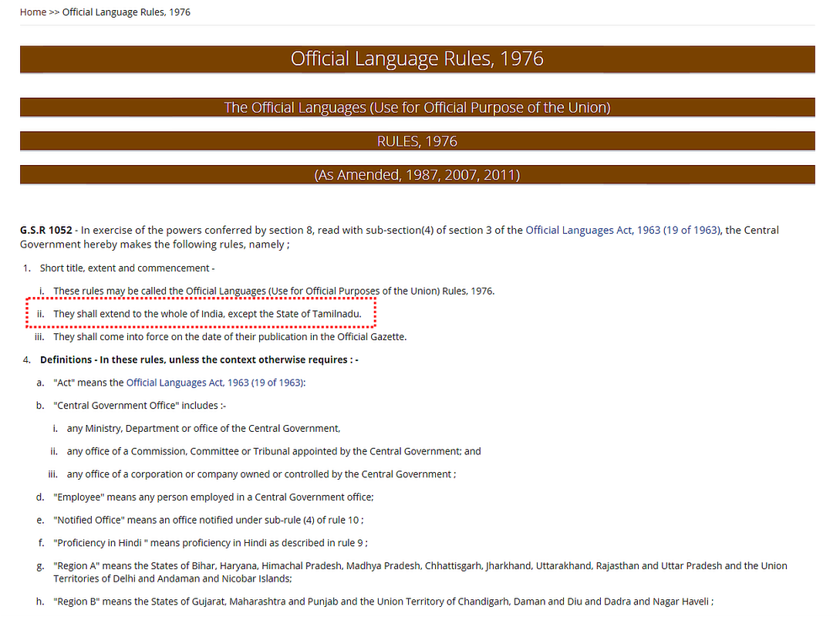Click the '"Region A" means the States' definition
Viewport: 840px width, 617px height.
pos(420,572)
